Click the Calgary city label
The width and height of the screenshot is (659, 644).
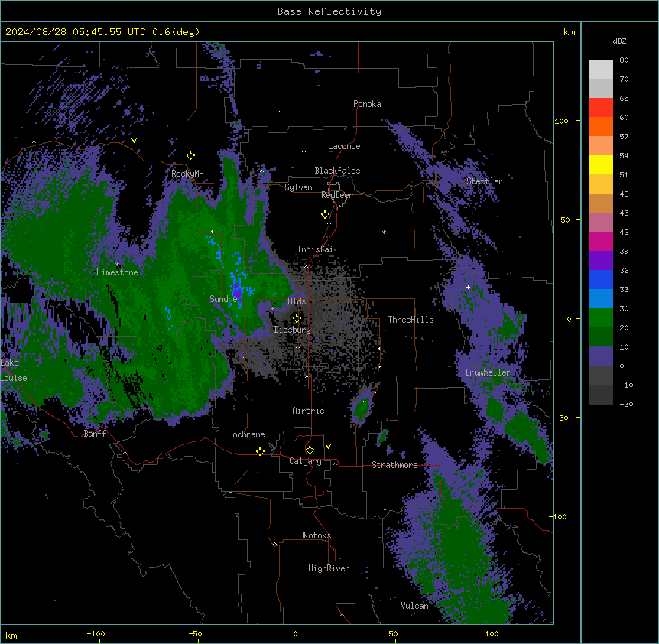click(x=305, y=461)
